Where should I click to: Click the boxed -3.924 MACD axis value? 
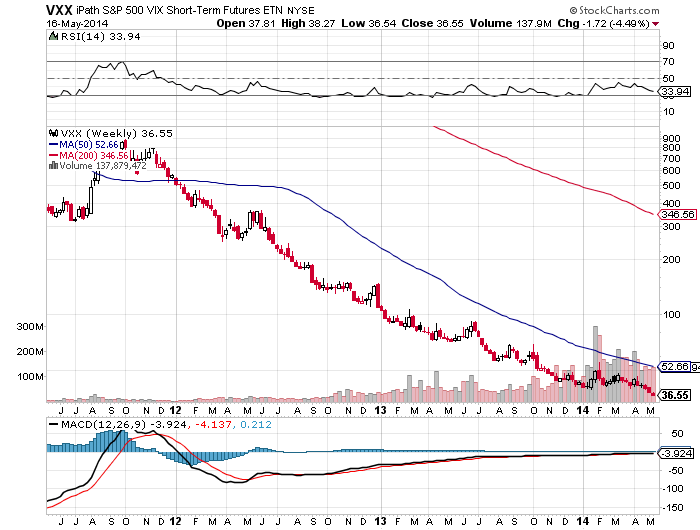click(x=677, y=454)
